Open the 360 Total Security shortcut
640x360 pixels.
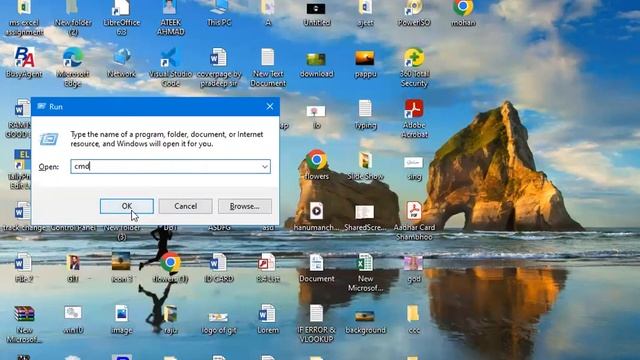coord(414,67)
